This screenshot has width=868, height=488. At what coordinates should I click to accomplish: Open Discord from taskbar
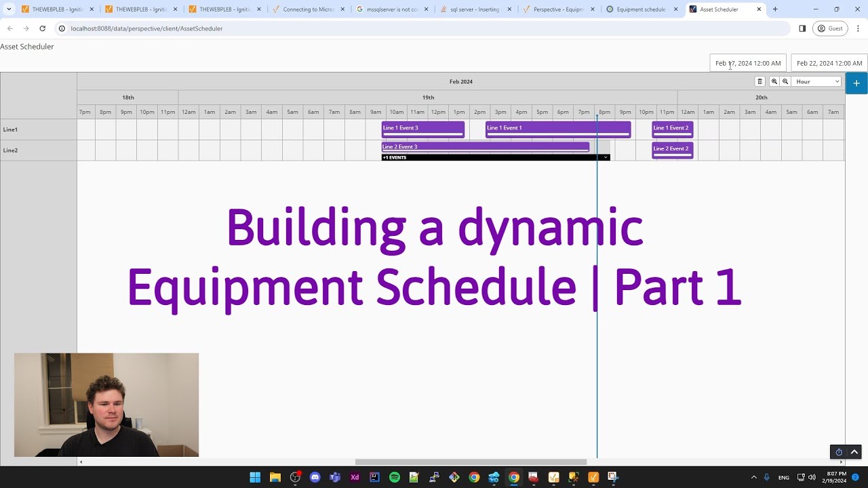click(x=315, y=477)
